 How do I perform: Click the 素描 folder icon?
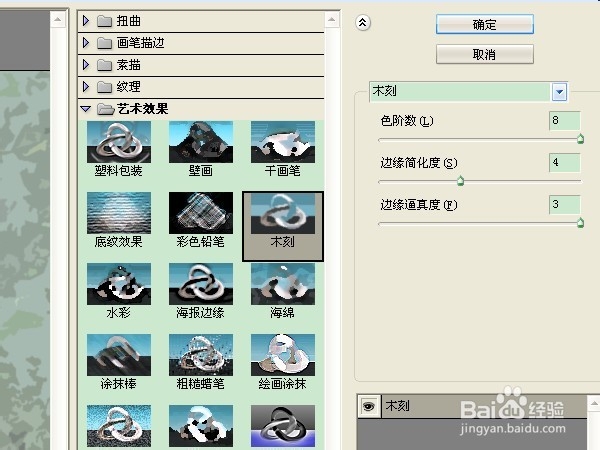(x=104, y=65)
